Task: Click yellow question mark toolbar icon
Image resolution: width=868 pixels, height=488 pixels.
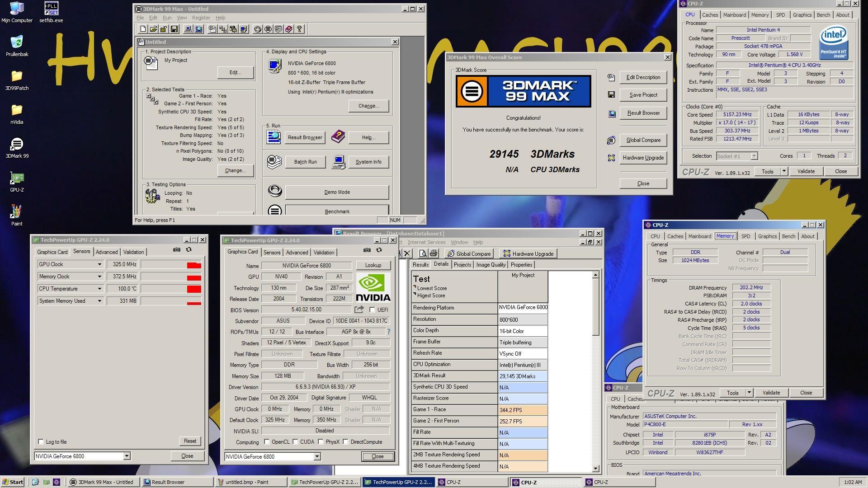Action: coord(299,29)
